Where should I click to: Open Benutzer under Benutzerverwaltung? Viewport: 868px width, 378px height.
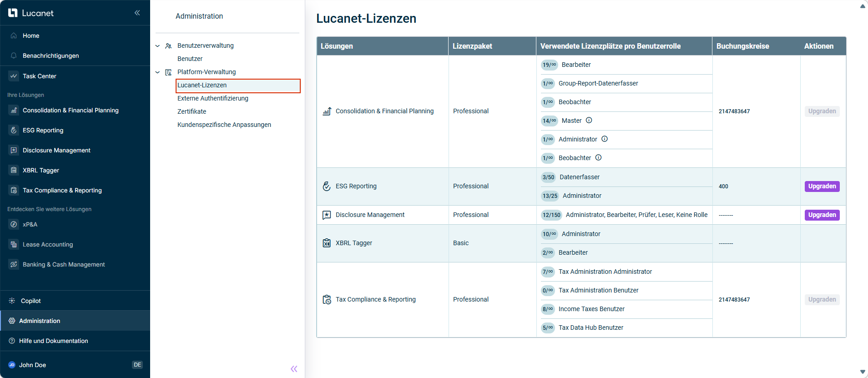coord(190,59)
